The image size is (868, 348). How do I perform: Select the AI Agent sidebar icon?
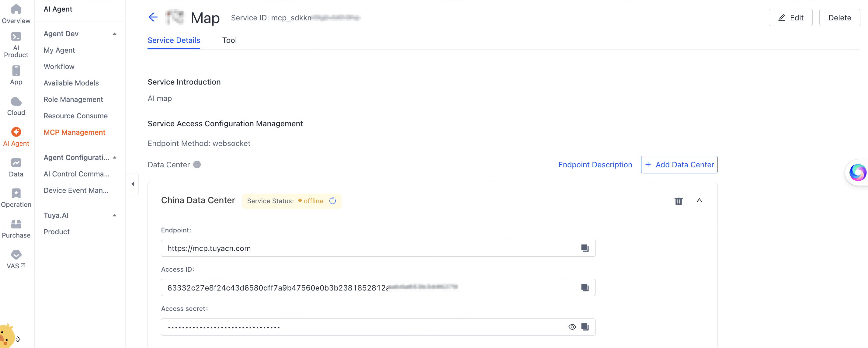point(16,137)
